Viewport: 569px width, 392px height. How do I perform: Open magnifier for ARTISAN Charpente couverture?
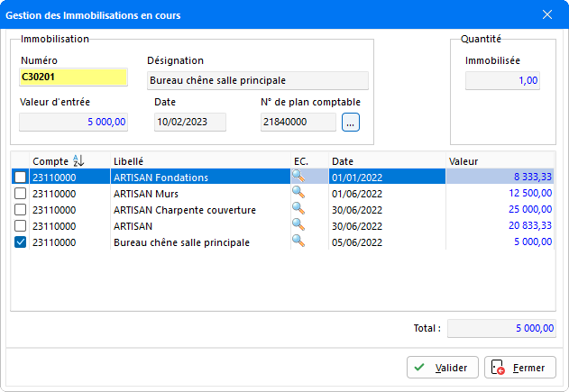click(298, 210)
